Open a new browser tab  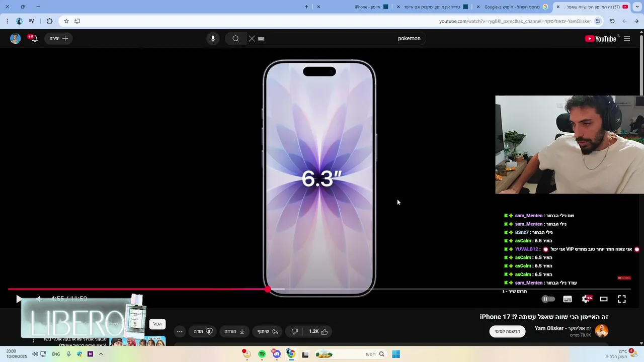coord(306,7)
